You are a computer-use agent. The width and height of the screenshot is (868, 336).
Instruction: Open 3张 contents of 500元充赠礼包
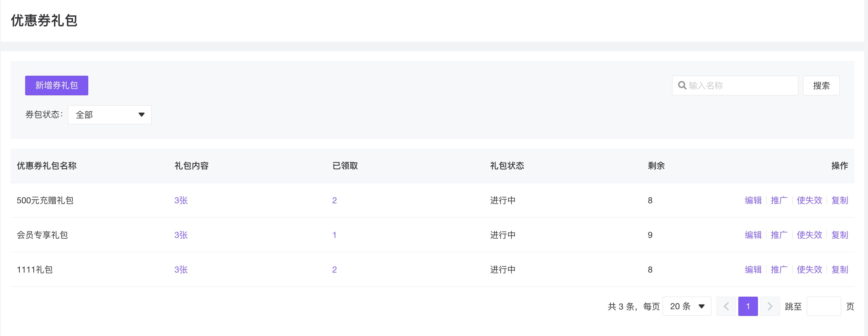tap(181, 201)
